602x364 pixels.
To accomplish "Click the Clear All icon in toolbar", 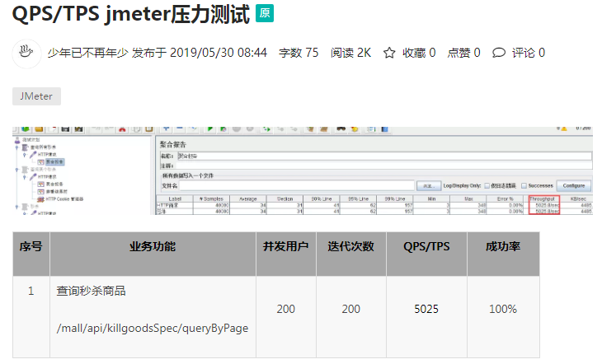I will 323,128.
